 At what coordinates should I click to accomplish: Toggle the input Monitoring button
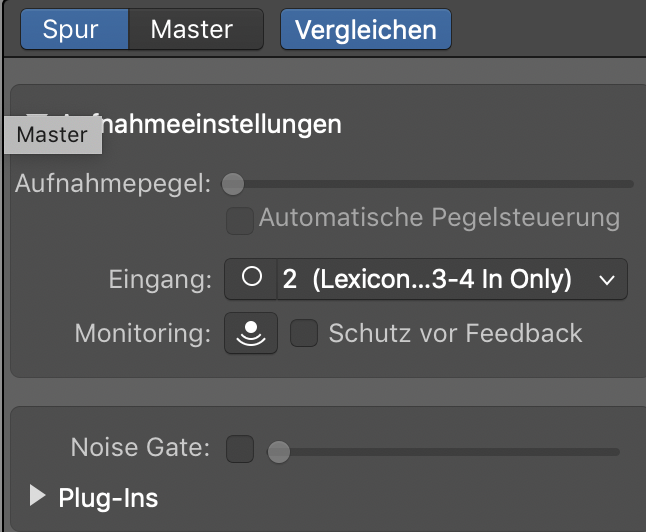point(244,334)
